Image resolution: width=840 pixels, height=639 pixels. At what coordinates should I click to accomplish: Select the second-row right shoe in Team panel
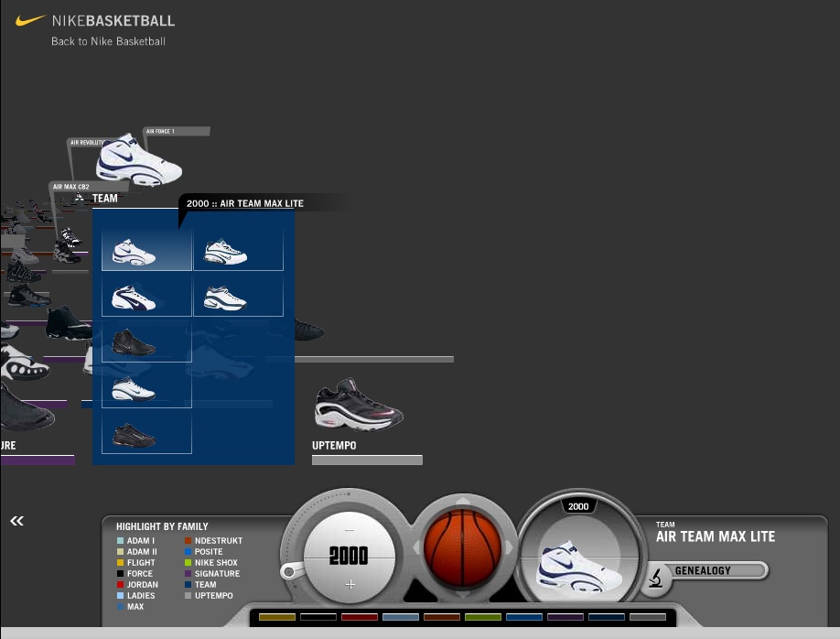(239, 294)
